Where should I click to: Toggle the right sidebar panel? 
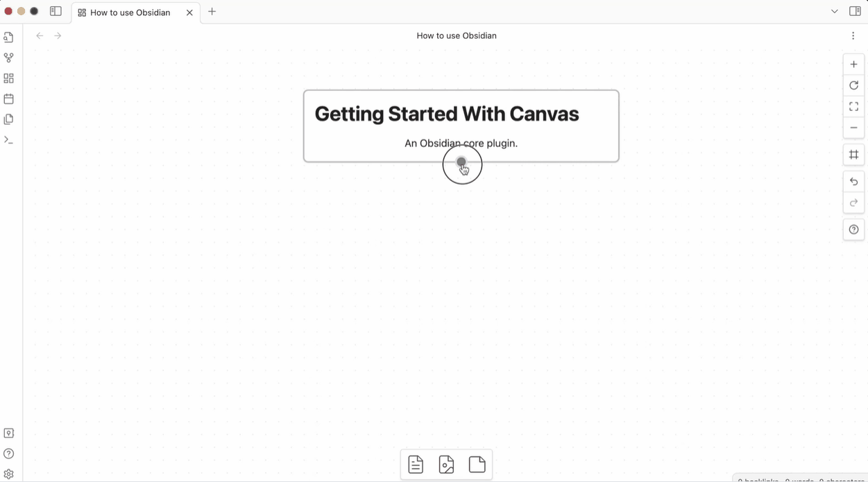tap(855, 11)
